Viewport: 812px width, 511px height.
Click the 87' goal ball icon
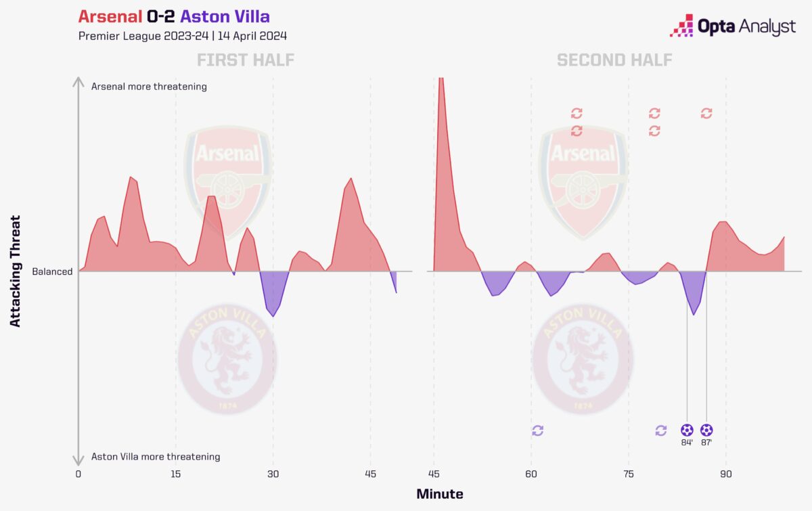706,430
